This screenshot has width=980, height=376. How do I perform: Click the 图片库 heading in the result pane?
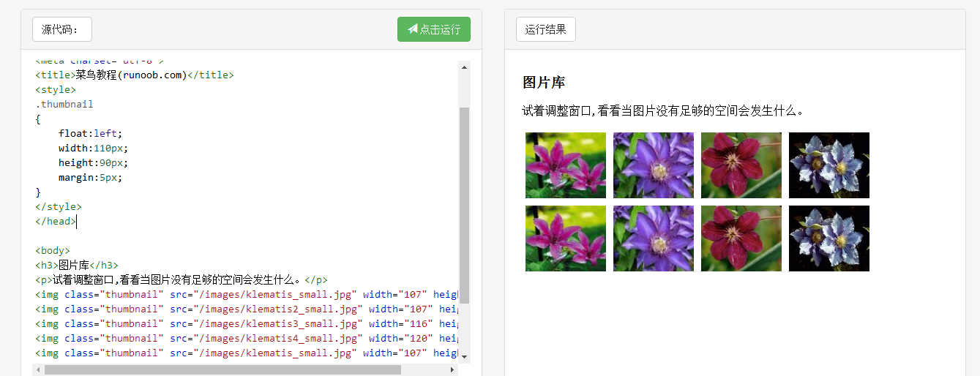(x=544, y=82)
